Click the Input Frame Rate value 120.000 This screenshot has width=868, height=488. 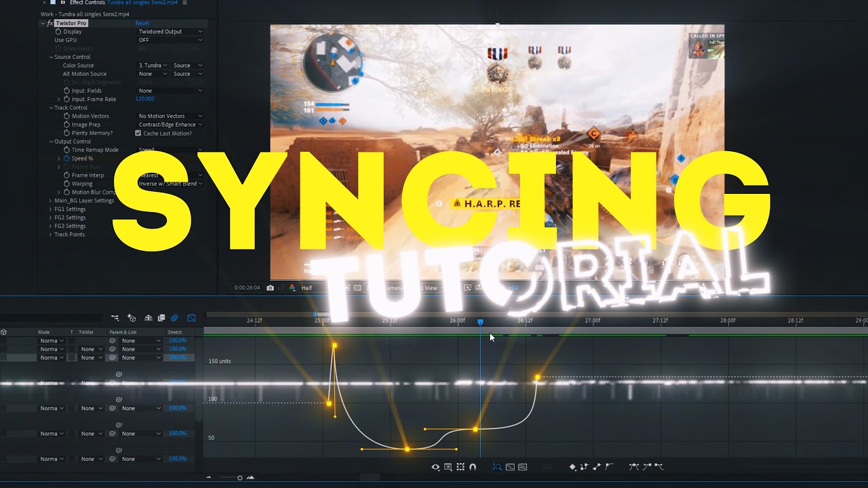(x=145, y=99)
